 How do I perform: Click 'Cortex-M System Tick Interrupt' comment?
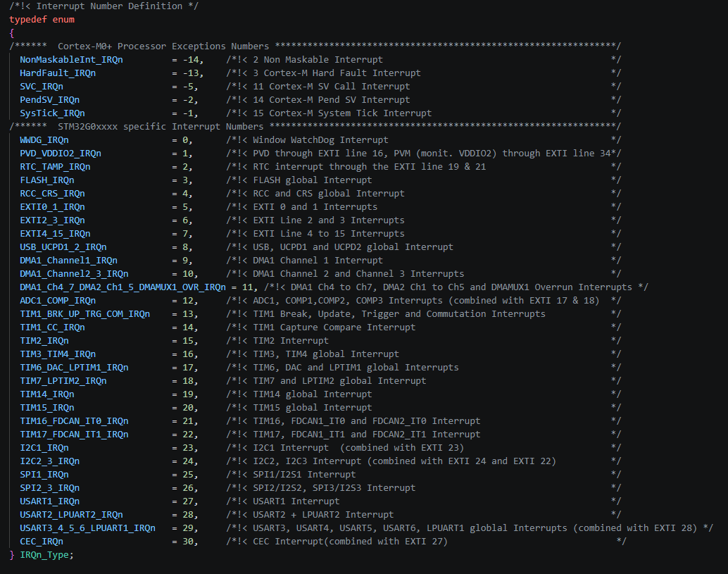click(x=351, y=114)
